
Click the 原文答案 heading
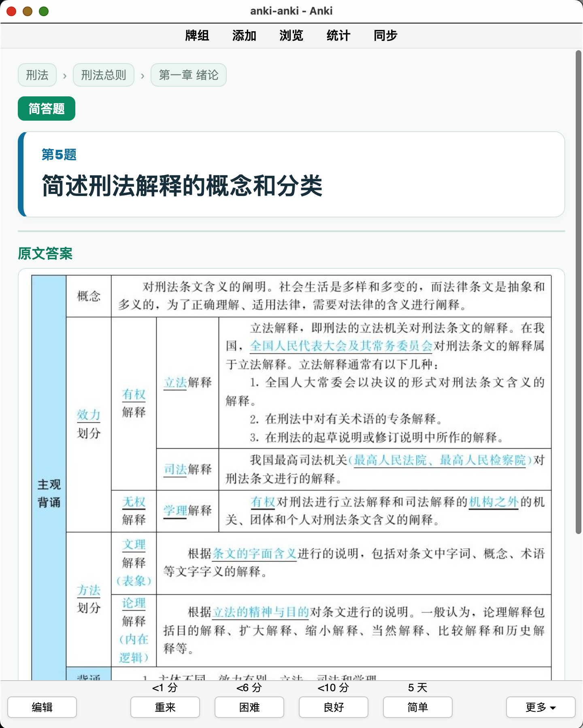click(45, 253)
